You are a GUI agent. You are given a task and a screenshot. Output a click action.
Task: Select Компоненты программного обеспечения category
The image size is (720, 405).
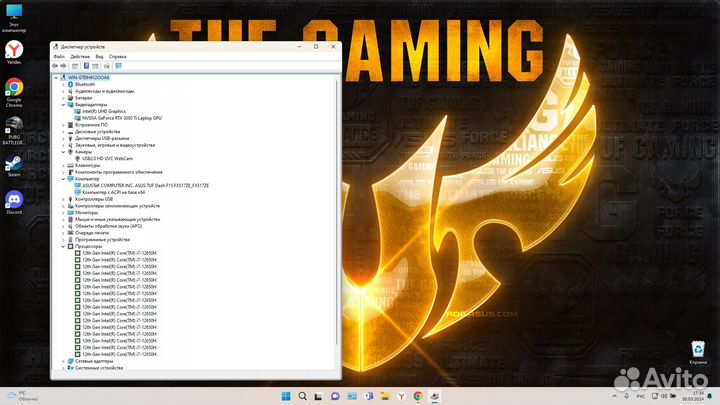coord(118,172)
